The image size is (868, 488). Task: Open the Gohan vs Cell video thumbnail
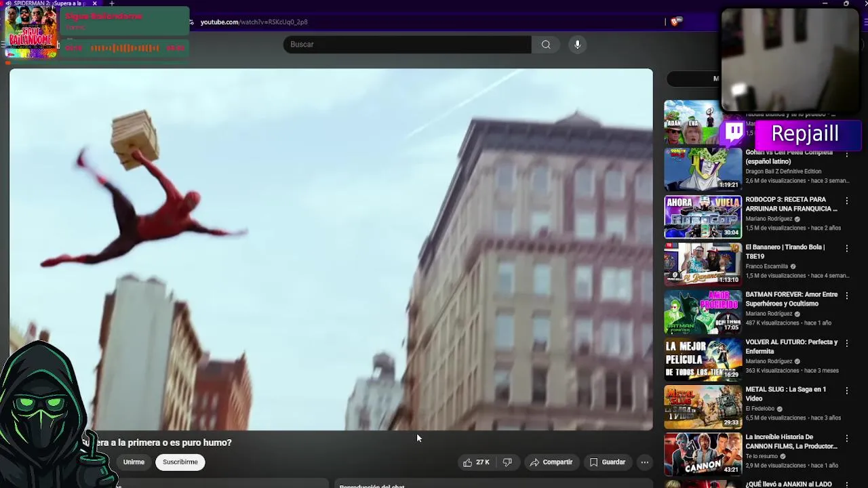click(x=703, y=169)
